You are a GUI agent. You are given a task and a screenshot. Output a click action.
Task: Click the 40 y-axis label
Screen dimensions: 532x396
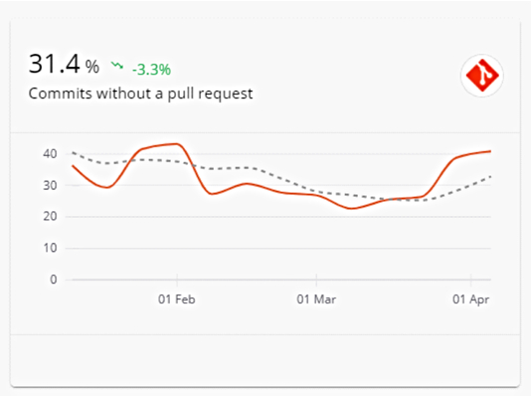coord(50,154)
